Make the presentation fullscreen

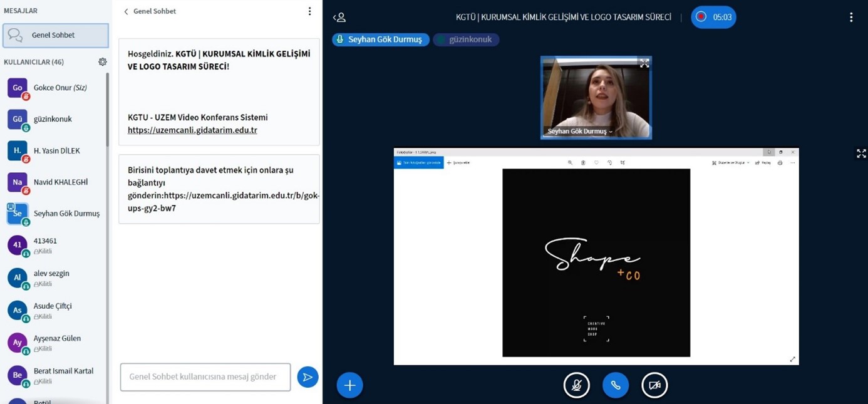tap(861, 153)
